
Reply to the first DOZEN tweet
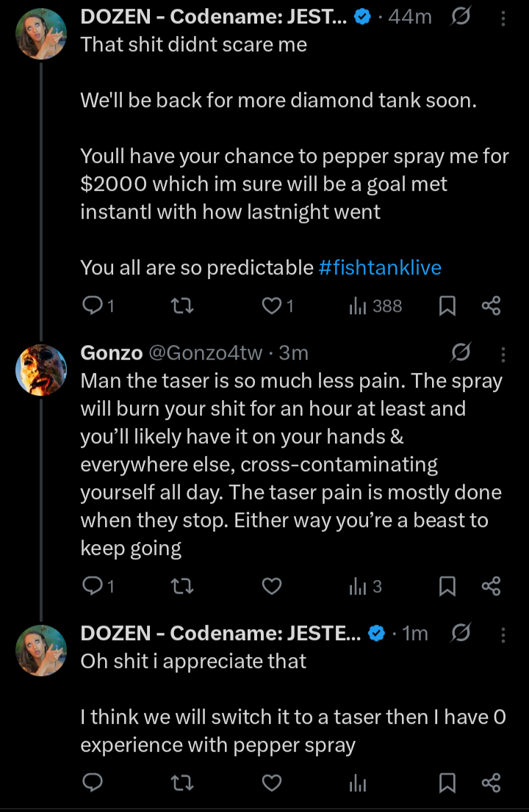[x=98, y=305]
